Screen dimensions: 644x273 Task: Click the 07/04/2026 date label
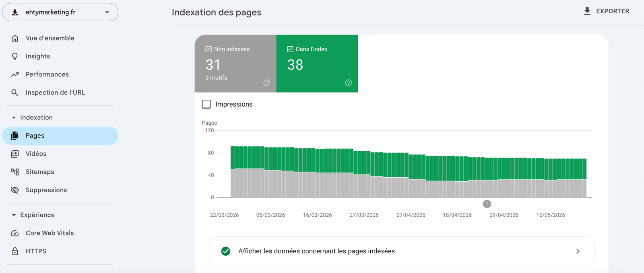pos(411,215)
